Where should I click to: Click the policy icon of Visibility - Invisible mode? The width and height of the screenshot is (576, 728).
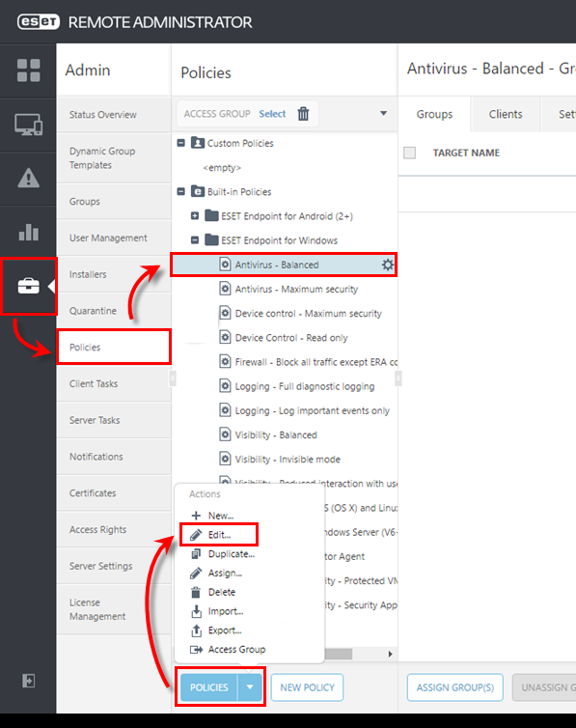click(225, 459)
